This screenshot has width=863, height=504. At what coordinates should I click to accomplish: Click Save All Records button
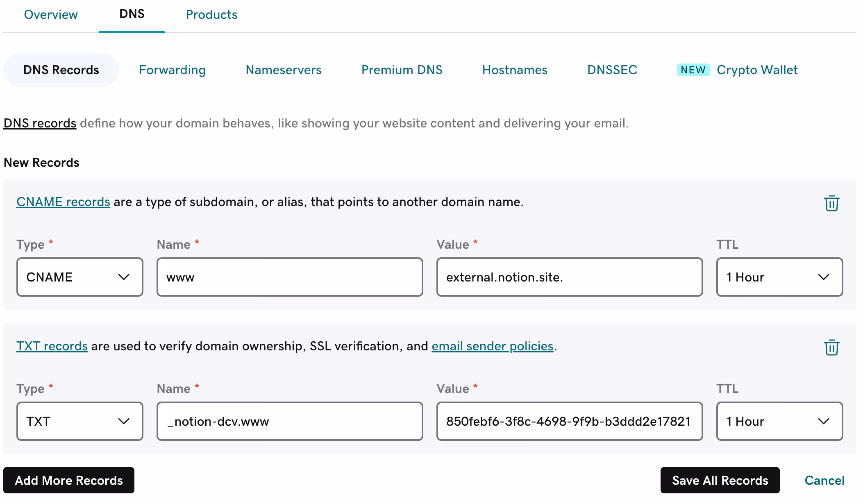[x=720, y=480]
